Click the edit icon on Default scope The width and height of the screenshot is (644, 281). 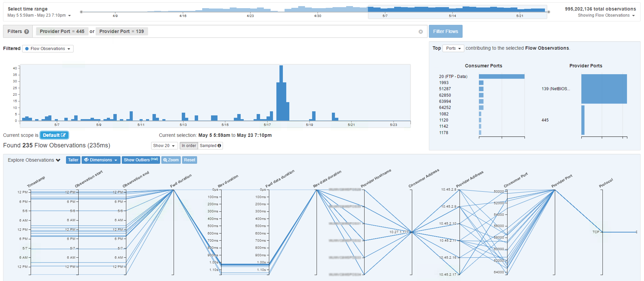63,135
